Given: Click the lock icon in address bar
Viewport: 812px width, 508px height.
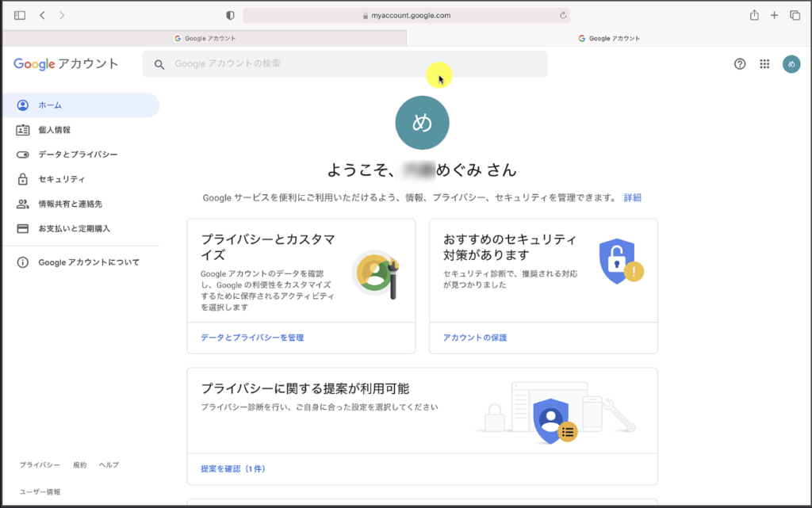Looking at the screenshot, I should pos(365,16).
